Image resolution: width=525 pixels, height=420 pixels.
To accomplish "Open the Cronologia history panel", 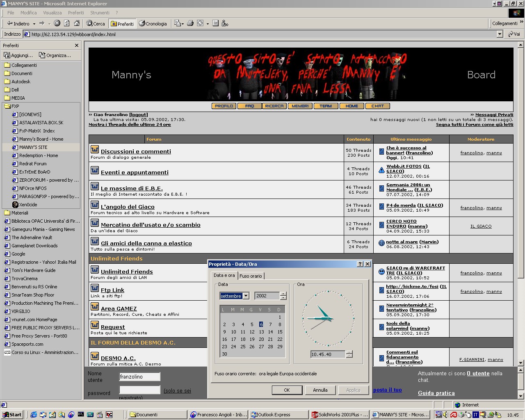I will click(x=153, y=23).
